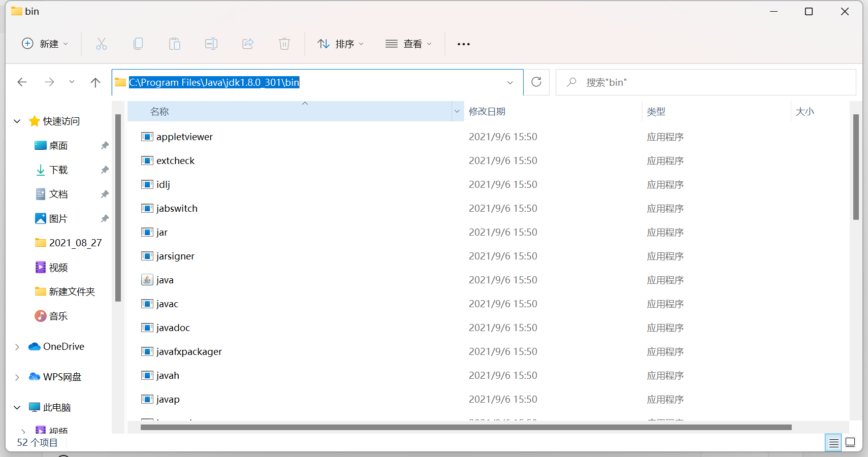Sort by 修改日期 column header
The height and width of the screenshot is (457, 868).
click(x=553, y=111)
